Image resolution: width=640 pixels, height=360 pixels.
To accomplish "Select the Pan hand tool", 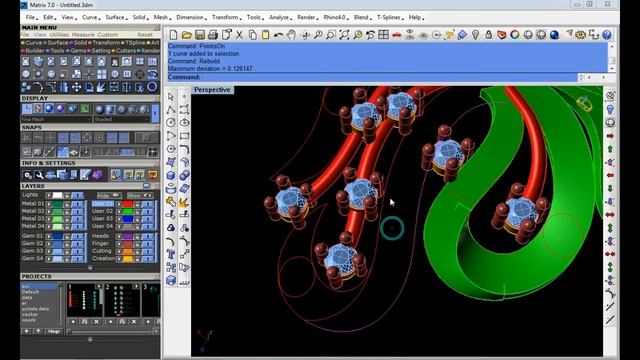I will [291, 35].
